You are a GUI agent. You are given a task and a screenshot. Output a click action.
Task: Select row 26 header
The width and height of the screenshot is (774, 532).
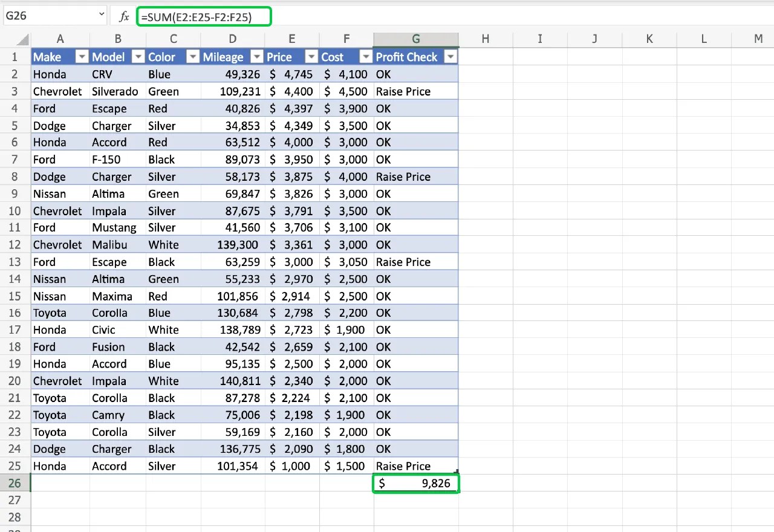[13, 483]
